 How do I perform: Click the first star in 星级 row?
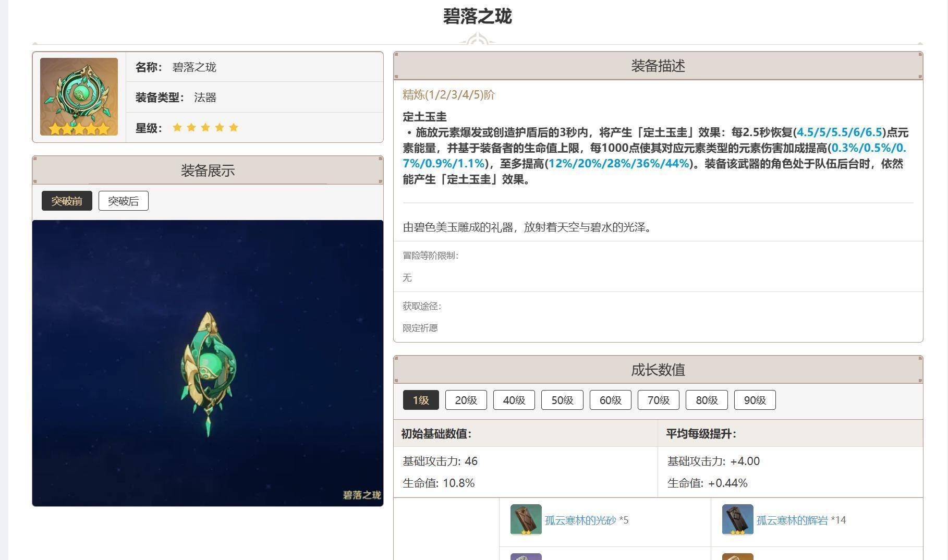(x=177, y=128)
